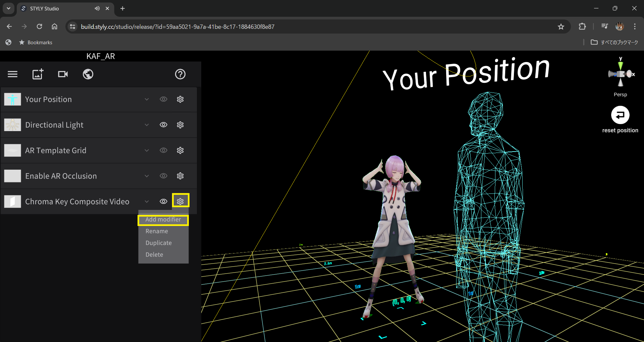Screen dimensions: 644x342
Task: Open the すべてのブックマーク folder
Action: [614, 42]
